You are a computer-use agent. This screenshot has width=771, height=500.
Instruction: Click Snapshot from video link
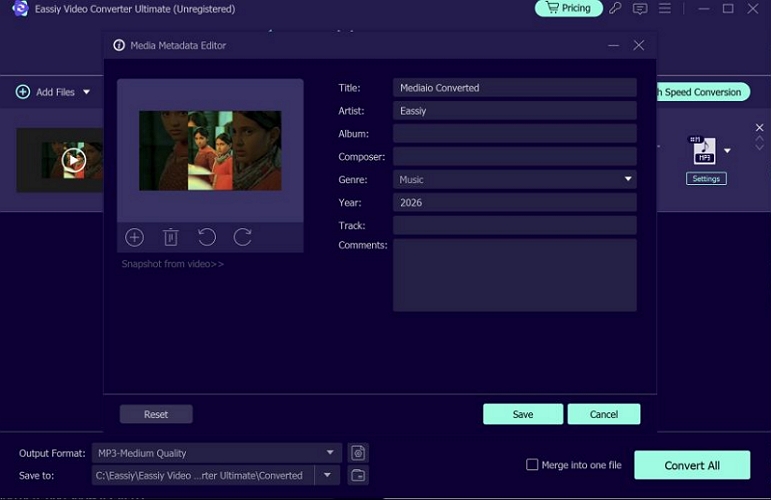pyautogui.click(x=173, y=264)
